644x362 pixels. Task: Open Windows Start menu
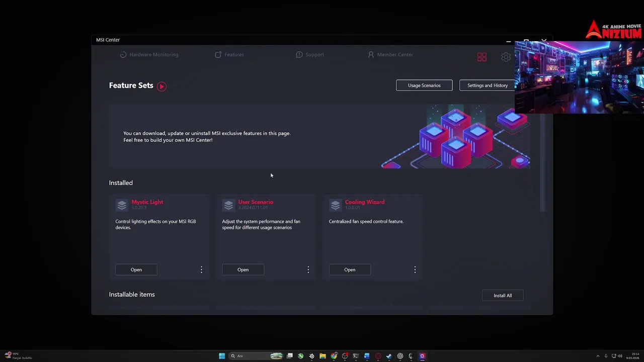pos(222,356)
